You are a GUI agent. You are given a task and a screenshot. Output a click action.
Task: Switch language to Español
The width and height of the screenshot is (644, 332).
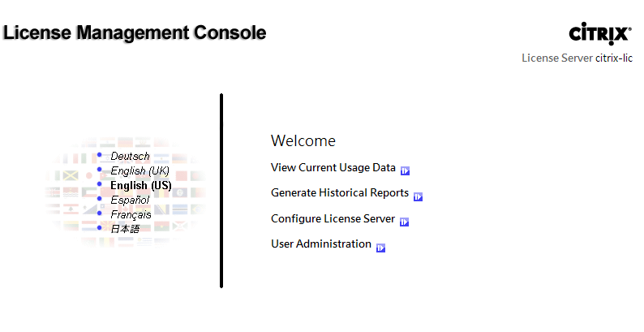pyautogui.click(x=130, y=200)
